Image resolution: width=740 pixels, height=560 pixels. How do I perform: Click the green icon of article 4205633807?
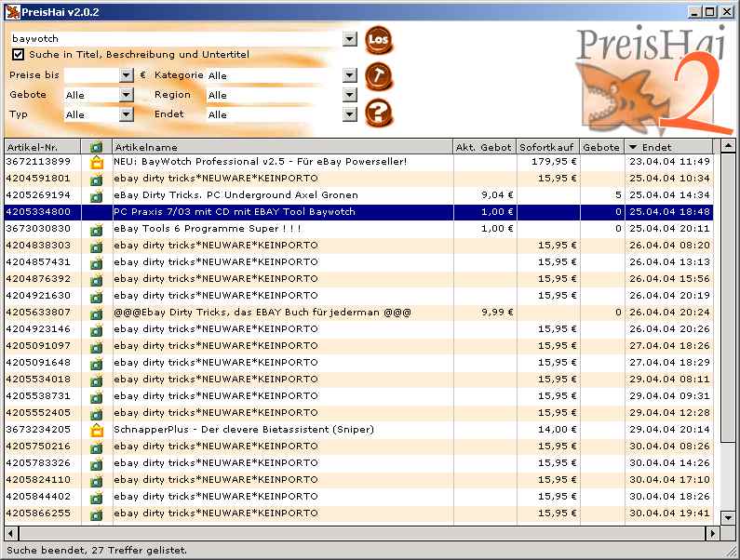tap(97, 313)
